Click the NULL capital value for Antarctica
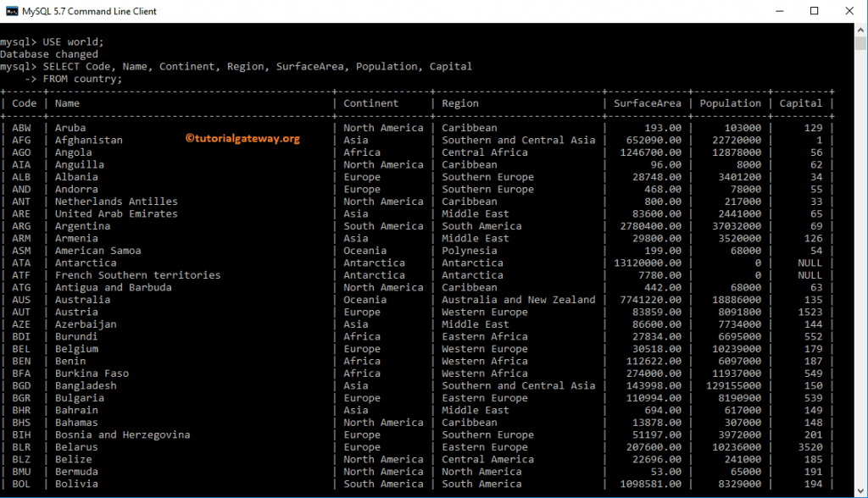The height and width of the screenshot is (498, 868). click(810, 263)
